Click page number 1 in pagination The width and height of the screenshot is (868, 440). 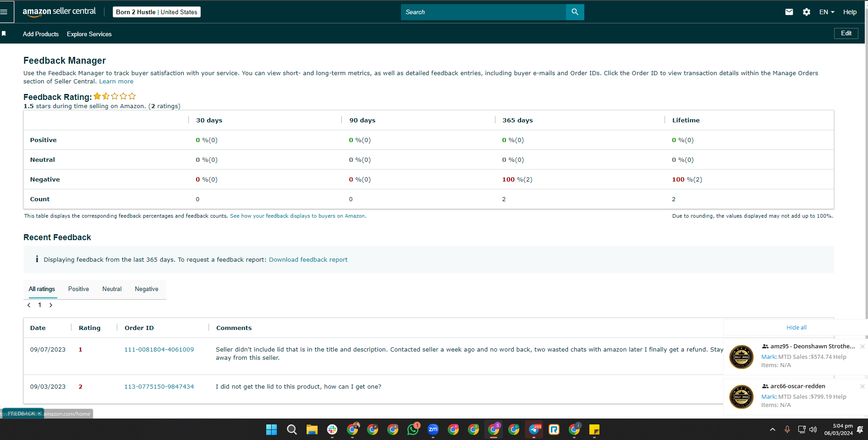pyautogui.click(x=40, y=305)
